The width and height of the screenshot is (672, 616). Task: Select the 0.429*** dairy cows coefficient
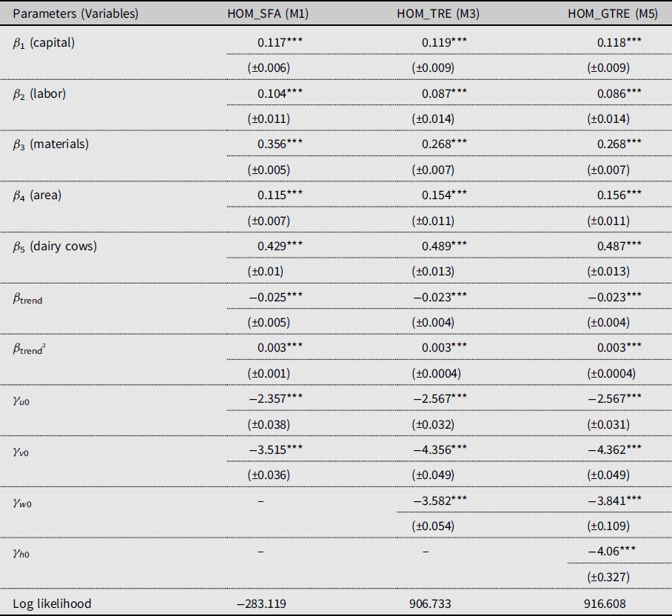coord(280,246)
